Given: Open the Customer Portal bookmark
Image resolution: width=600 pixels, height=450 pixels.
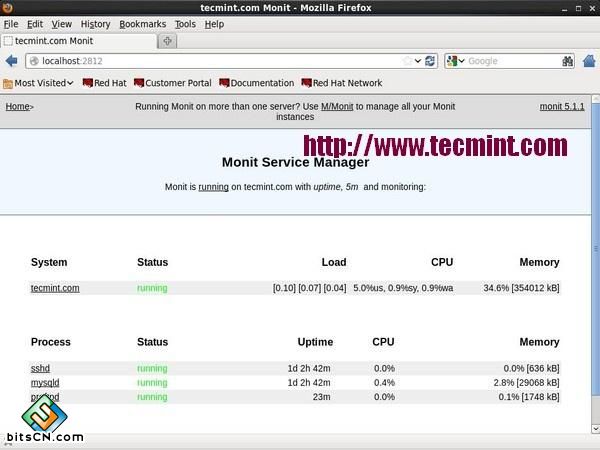Looking at the screenshot, I should pyautogui.click(x=173, y=83).
